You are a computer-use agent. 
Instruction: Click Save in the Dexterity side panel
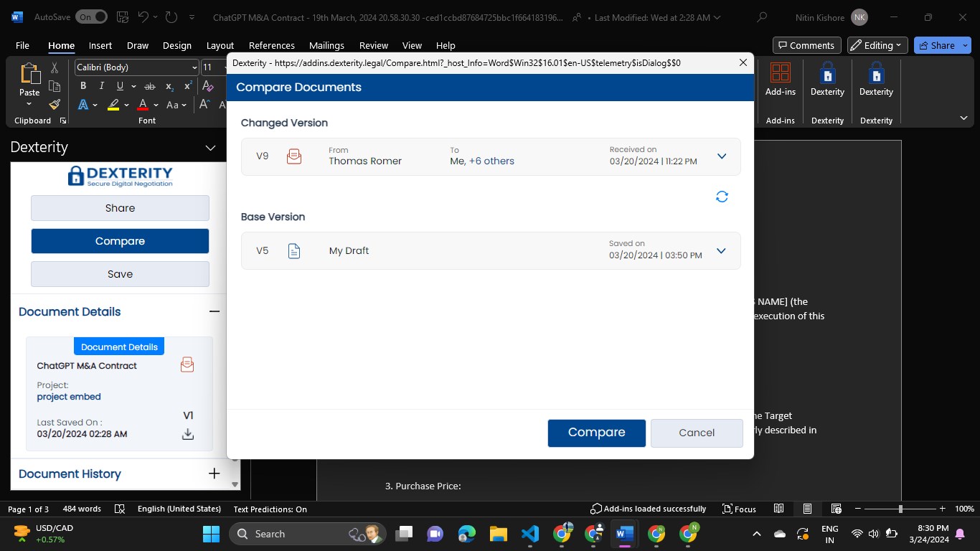120,274
